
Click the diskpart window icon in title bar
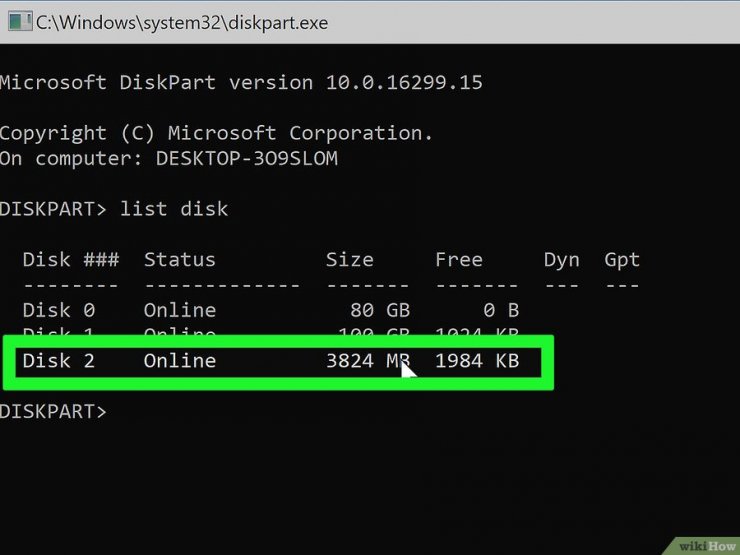(x=20, y=22)
